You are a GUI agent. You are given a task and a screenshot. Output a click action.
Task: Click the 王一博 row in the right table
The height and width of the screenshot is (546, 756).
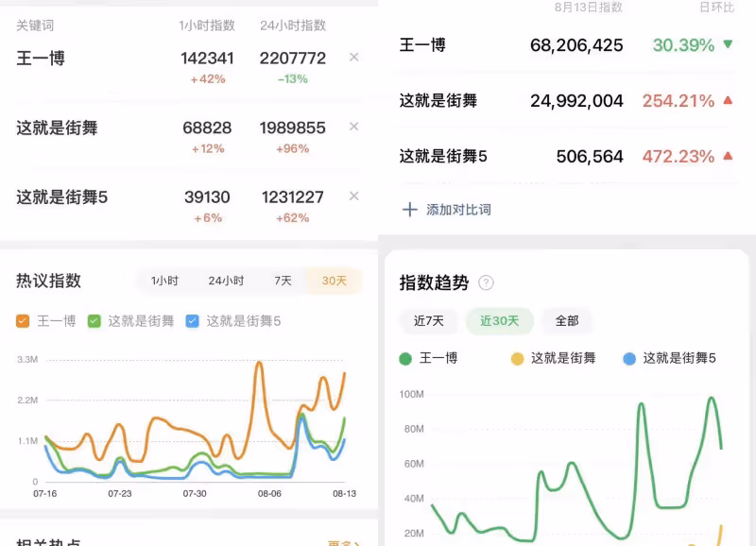(x=566, y=45)
